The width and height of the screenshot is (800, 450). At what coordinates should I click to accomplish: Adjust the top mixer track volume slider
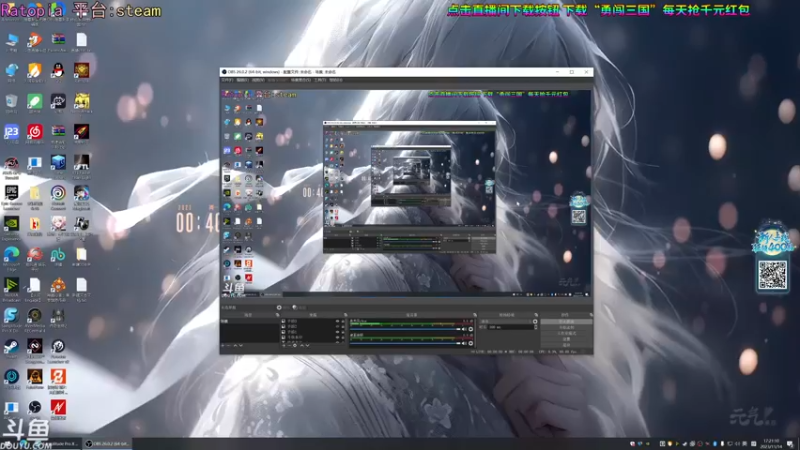pos(405,329)
